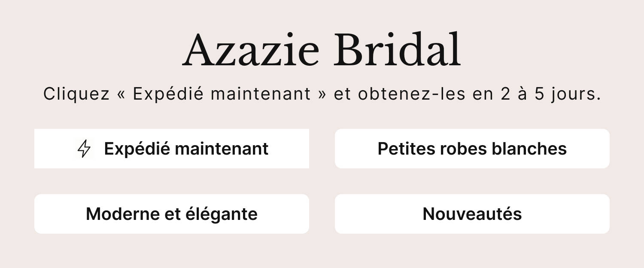Viewport: 644px width, 268px height.
Task: Open the Moderne et élégante collection
Action: pyautogui.click(x=171, y=214)
